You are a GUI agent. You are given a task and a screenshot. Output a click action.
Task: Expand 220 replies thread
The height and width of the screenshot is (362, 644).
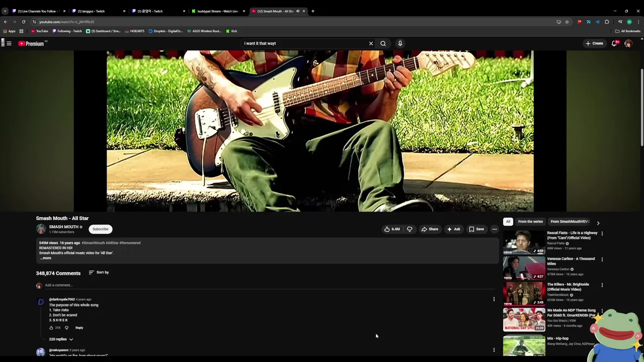tap(61, 339)
